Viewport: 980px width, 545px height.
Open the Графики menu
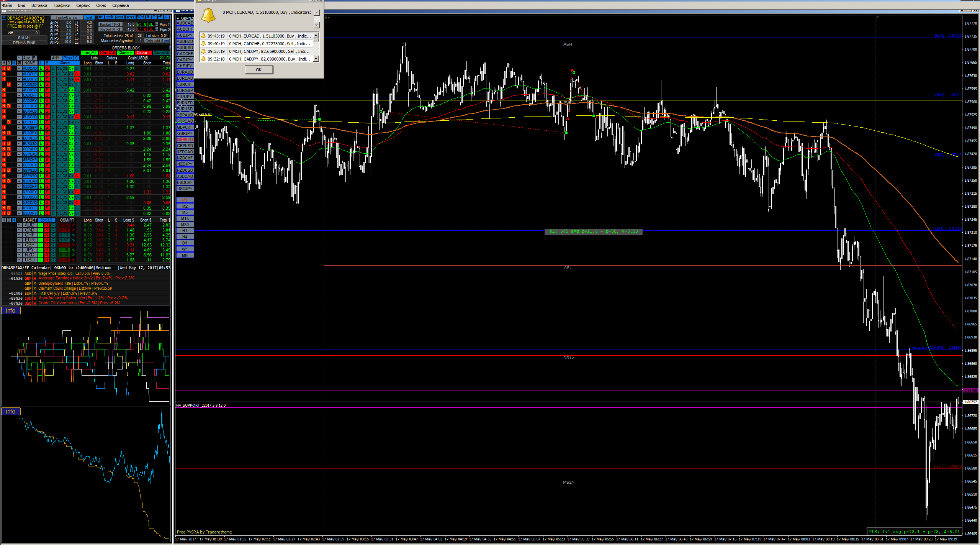(62, 5)
